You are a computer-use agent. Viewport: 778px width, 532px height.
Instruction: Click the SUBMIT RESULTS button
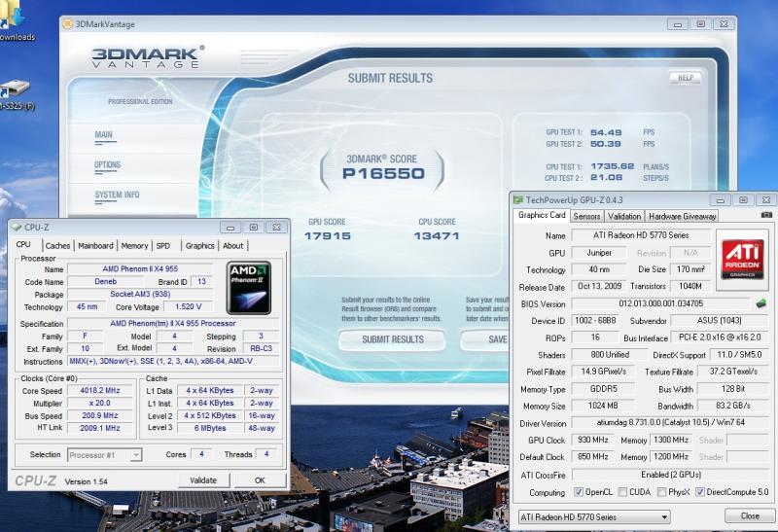tap(392, 339)
